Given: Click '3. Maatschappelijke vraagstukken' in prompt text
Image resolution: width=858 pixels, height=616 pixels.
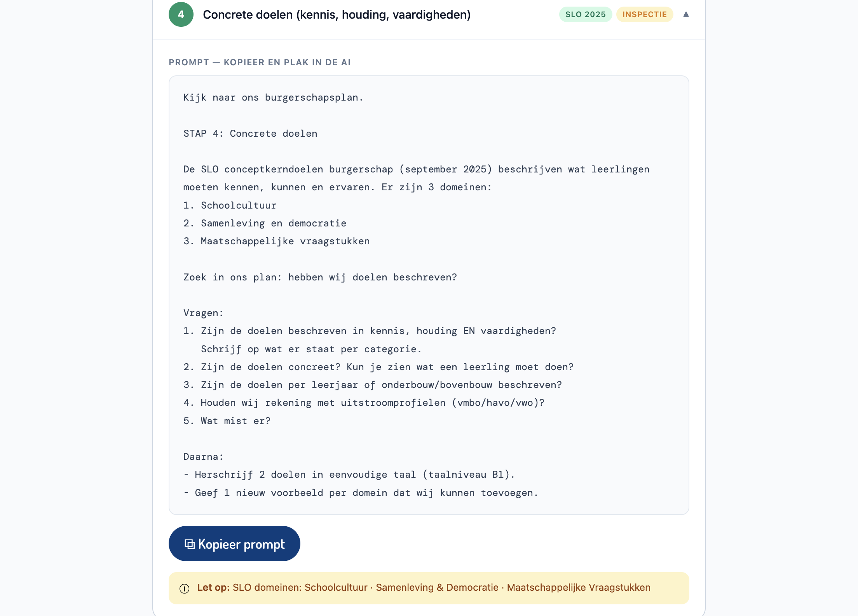Looking at the screenshot, I should tap(276, 241).
